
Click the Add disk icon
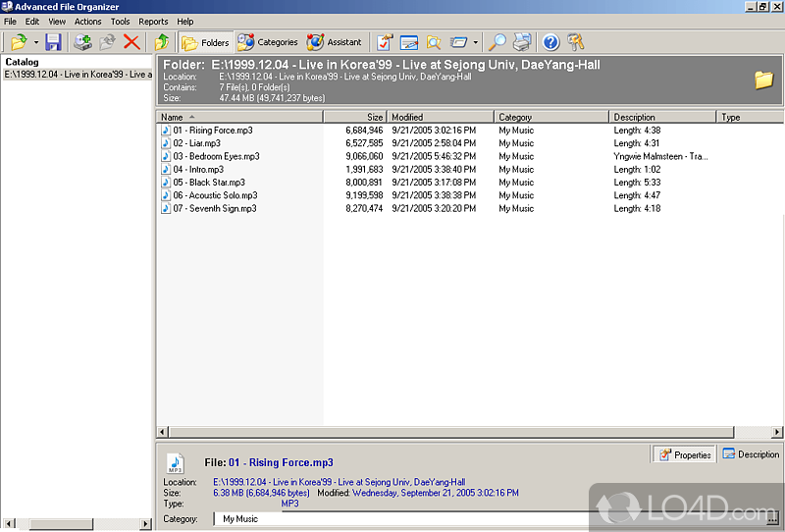82,42
